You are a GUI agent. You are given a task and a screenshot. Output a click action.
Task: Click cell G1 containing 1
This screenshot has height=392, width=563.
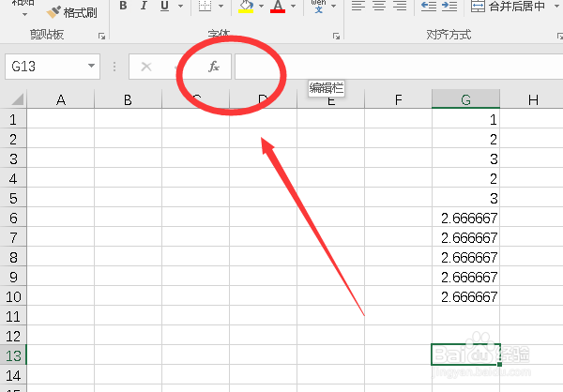pyautogui.click(x=465, y=119)
